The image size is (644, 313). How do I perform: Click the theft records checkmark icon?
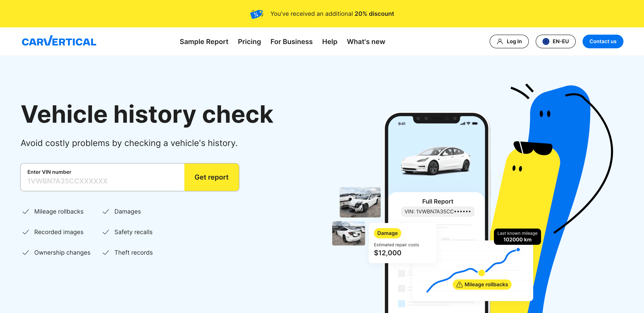(x=106, y=252)
